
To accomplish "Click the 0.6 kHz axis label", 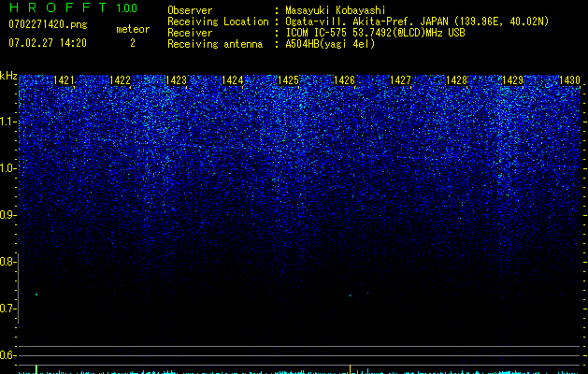I will (7, 355).
